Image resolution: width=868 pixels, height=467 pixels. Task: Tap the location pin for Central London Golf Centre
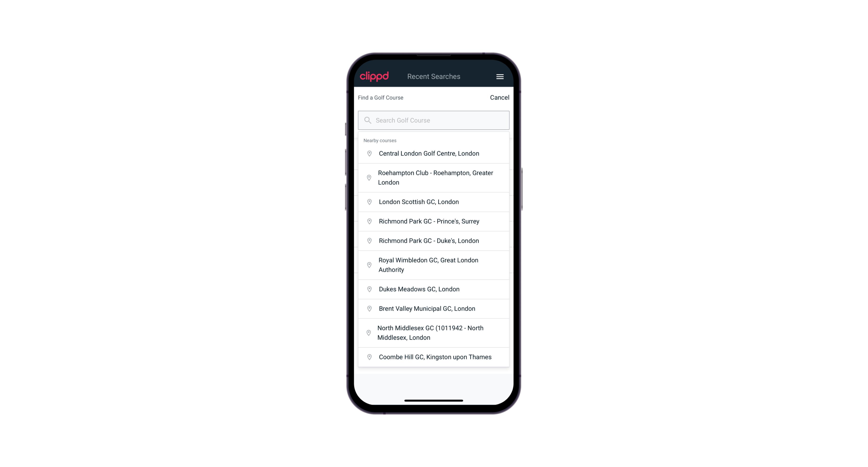368,153
